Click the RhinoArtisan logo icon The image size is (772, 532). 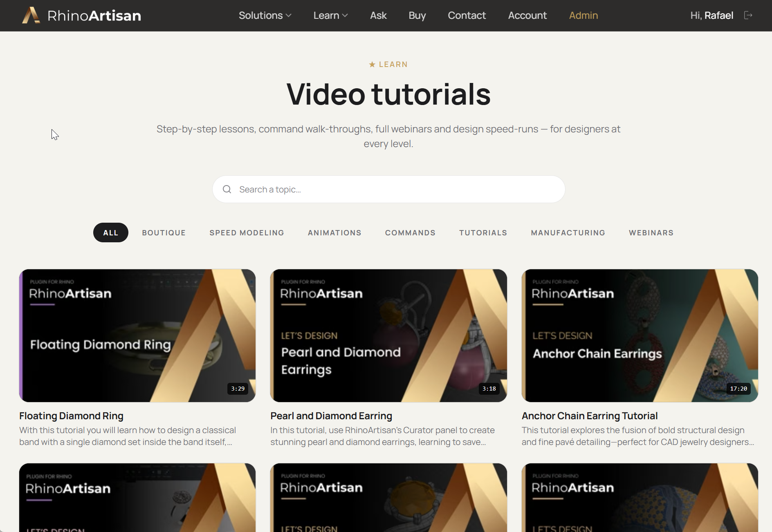point(31,16)
